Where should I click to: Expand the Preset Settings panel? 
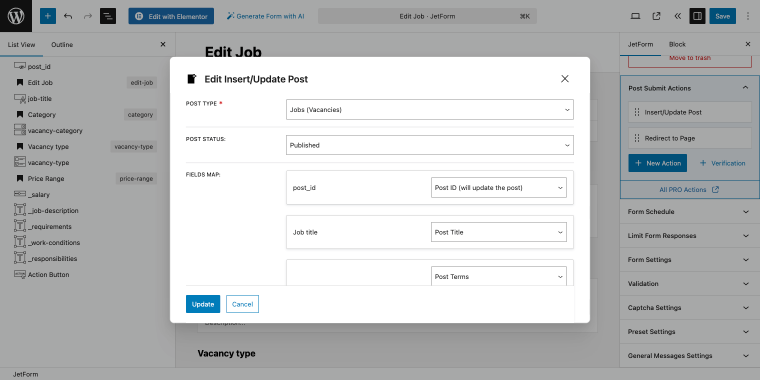pyautogui.click(x=689, y=332)
